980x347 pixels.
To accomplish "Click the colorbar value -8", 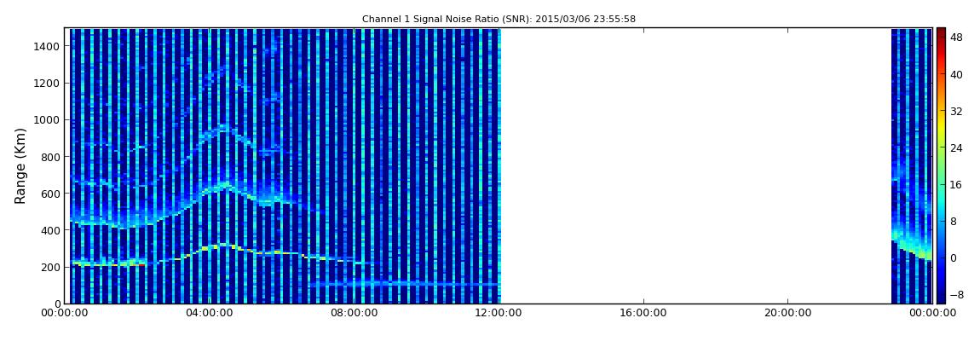I will 956,294.
